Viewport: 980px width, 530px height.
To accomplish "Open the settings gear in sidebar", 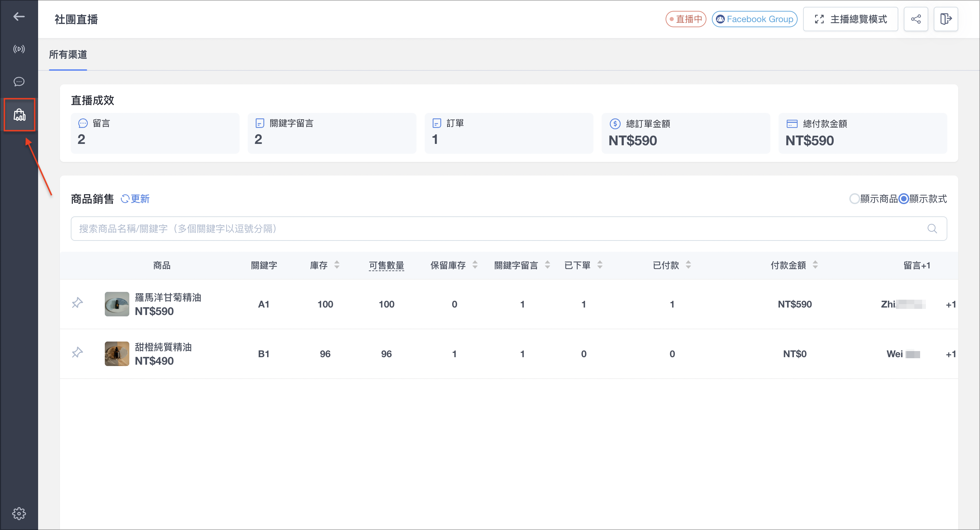I will click(x=19, y=514).
